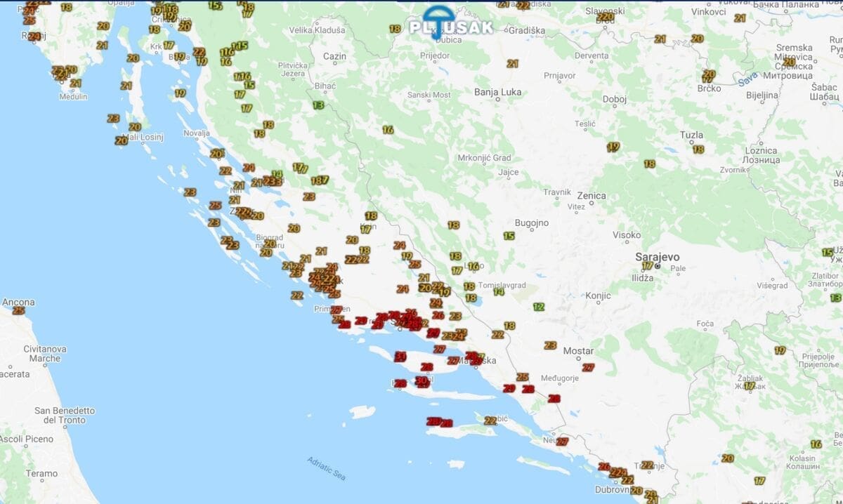The image size is (843, 504).
Task: Select the Banja Luka city label
Action: point(498,92)
